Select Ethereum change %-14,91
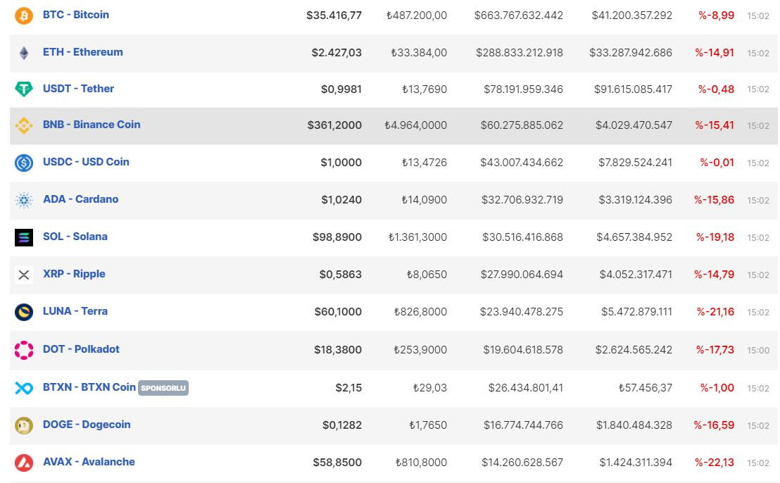 714,53
